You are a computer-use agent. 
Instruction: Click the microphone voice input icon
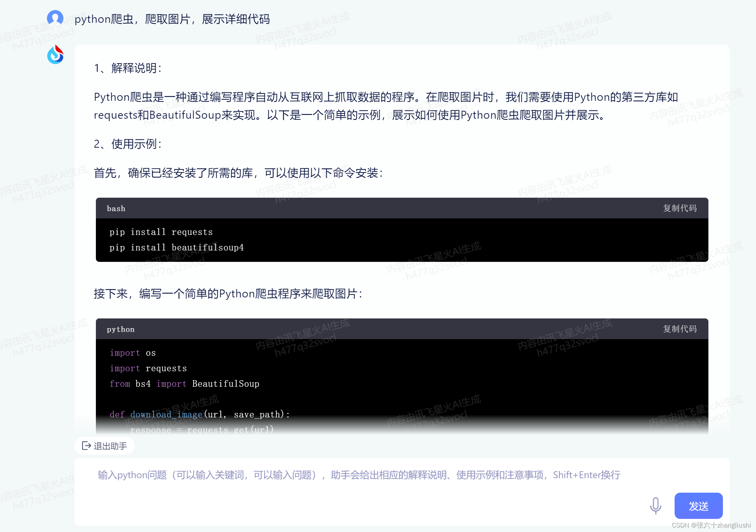click(655, 505)
